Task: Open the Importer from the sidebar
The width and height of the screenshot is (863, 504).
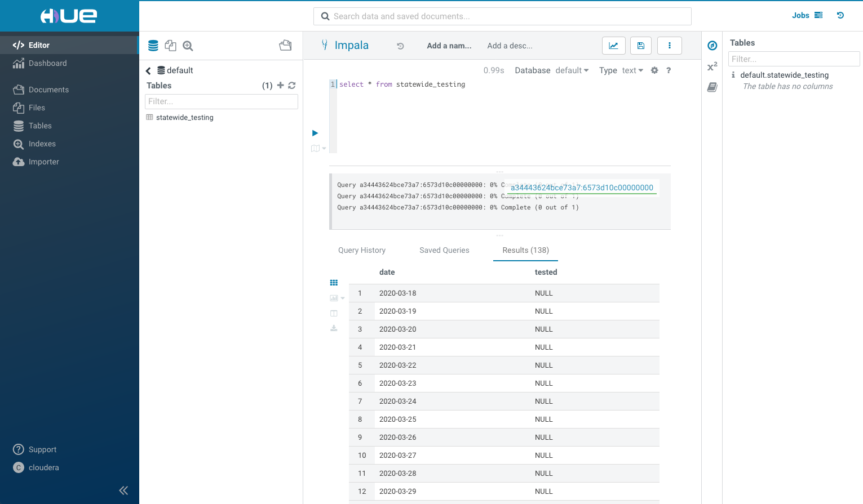Action: pyautogui.click(x=43, y=162)
